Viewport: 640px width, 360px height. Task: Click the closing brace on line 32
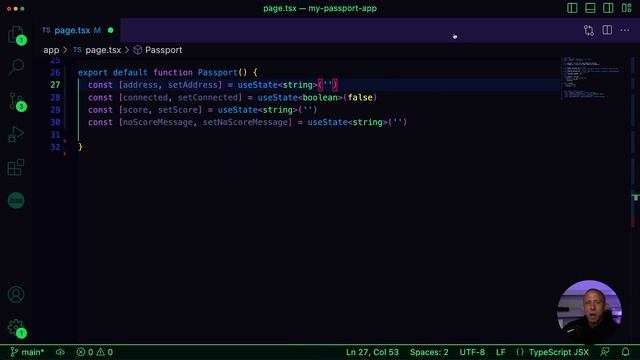point(80,147)
